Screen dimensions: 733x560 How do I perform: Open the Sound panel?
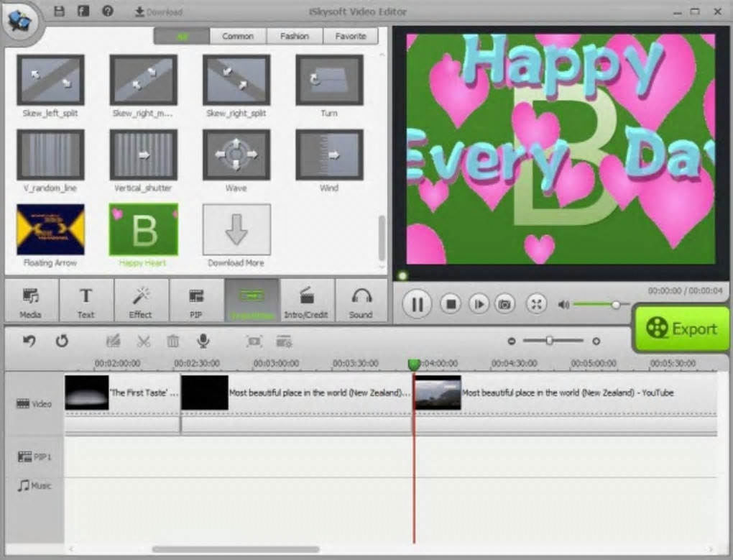coord(360,302)
